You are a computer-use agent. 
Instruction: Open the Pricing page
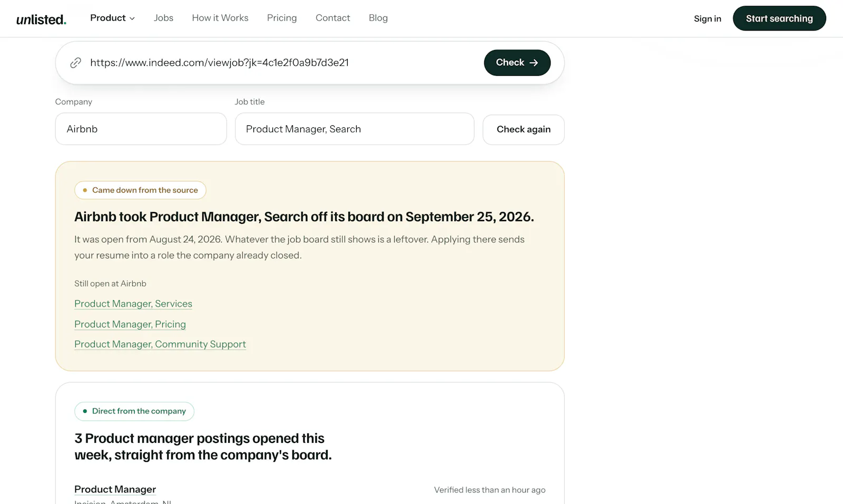[x=282, y=18]
